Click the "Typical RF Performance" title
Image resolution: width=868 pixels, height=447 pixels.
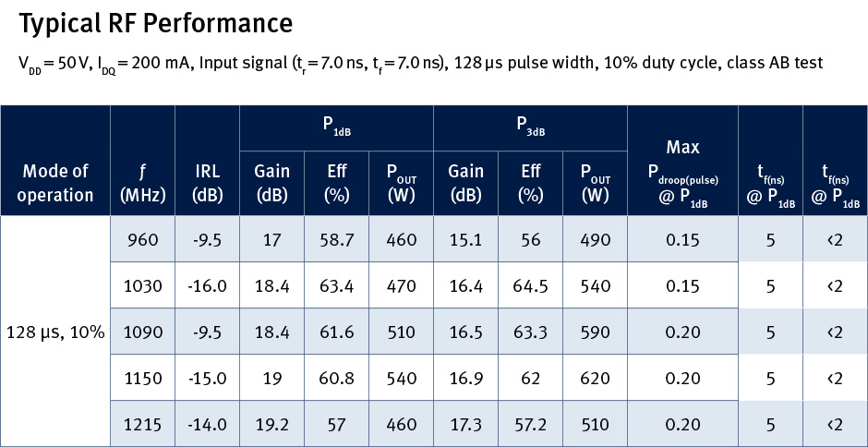tap(155, 23)
